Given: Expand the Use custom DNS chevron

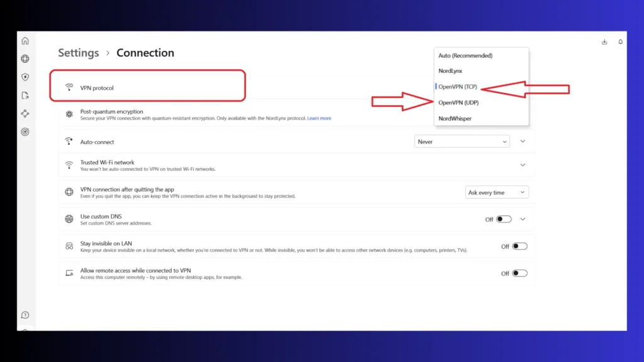Looking at the screenshot, I should pos(523,219).
